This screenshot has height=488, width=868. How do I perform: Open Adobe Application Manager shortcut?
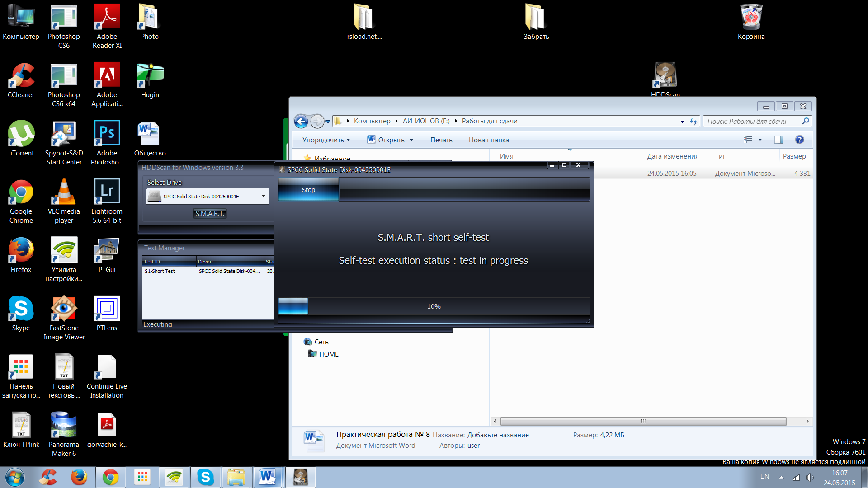(107, 84)
